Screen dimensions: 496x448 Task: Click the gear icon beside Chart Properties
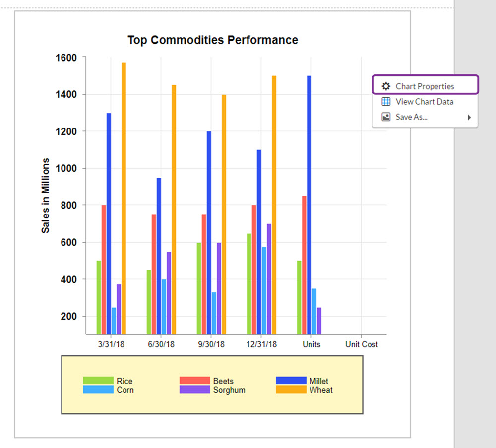pos(385,86)
